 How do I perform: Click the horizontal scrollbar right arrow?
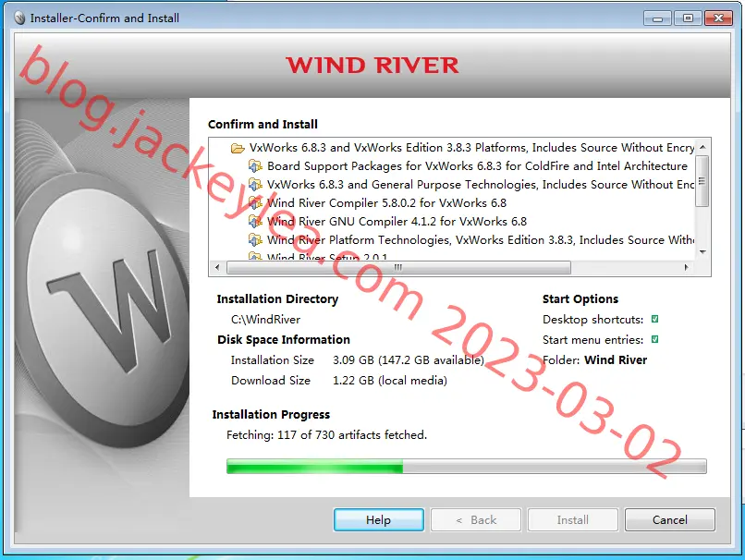coord(686,267)
